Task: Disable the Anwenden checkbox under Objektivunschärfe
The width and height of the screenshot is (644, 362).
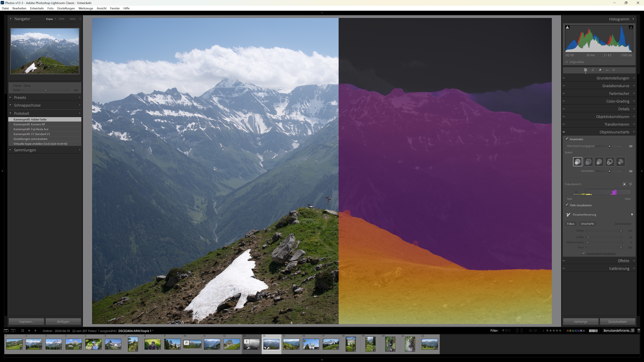Action: 567,139
